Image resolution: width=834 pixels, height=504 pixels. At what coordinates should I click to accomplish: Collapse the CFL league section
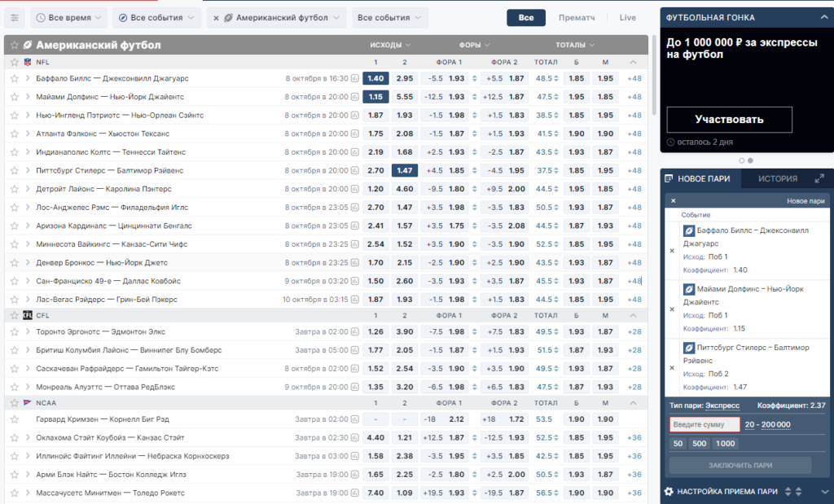coord(633,315)
